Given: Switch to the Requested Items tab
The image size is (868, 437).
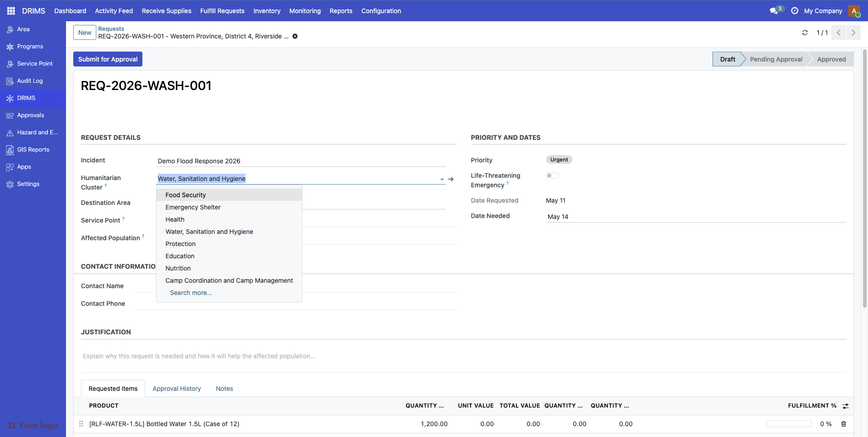Looking at the screenshot, I should pos(113,389).
